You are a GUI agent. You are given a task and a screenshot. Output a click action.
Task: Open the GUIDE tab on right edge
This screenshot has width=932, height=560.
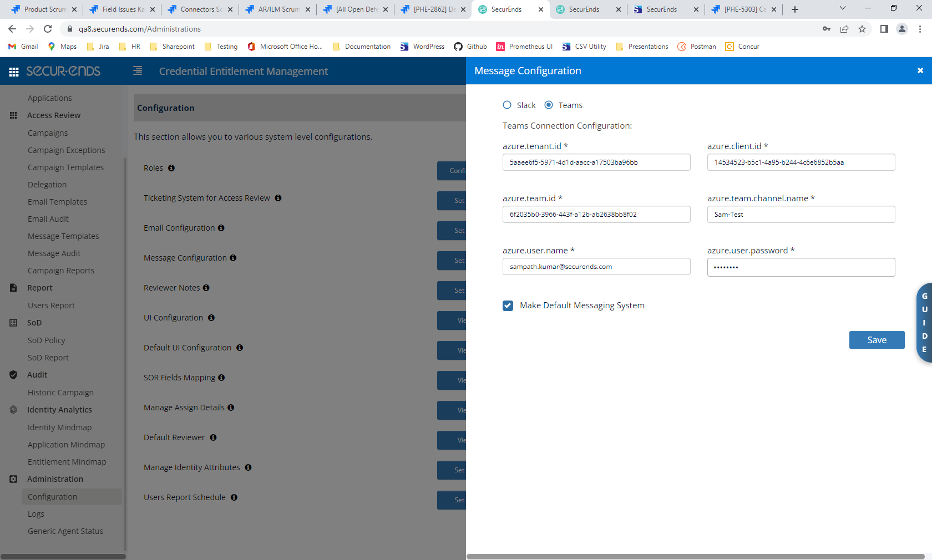tap(924, 323)
